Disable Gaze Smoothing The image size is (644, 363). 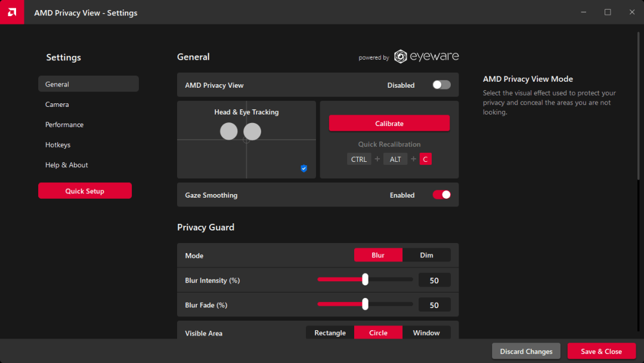[441, 195]
